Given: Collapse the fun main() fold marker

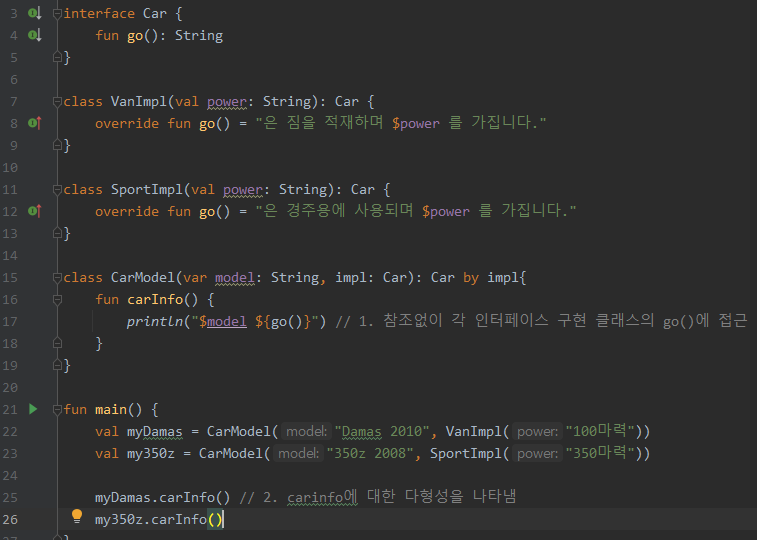Looking at the screenshot, I should (57, 410).
